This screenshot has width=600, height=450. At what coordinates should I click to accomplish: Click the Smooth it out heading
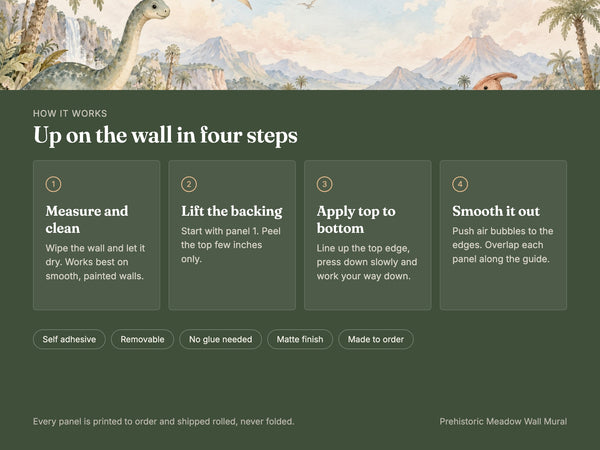[496, 211]
